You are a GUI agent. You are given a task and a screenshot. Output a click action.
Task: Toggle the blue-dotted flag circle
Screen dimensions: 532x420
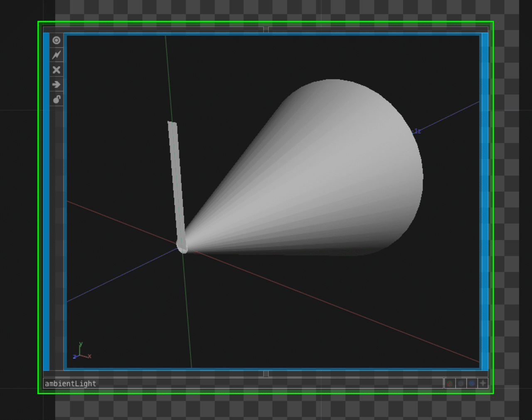pyautogui.click(x=472, y=383)
